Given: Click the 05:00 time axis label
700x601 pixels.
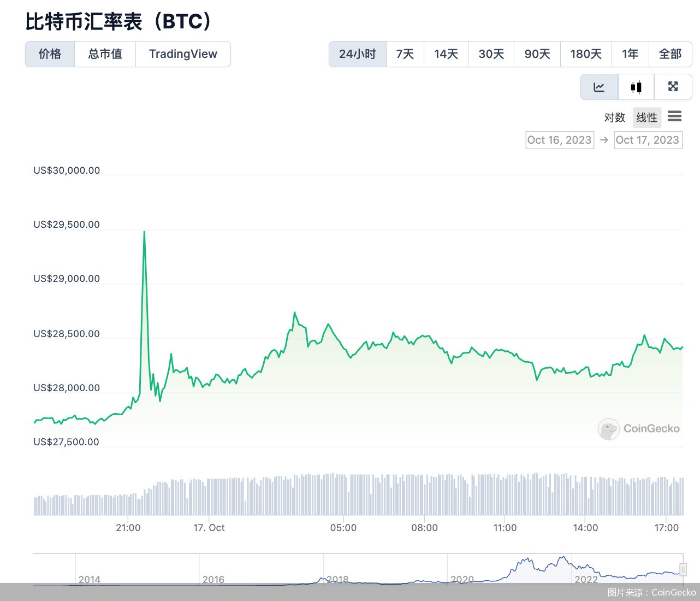Looking at the screenshot, I should click(343, 528).
